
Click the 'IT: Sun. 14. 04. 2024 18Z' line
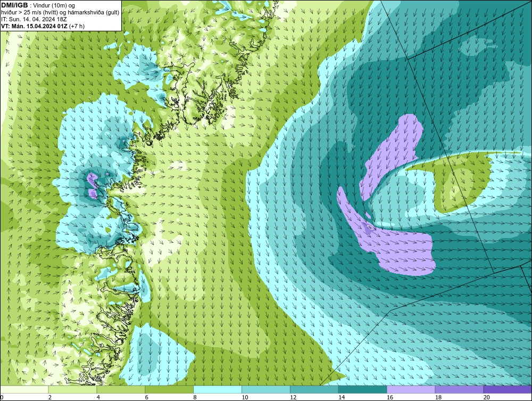pos(34,19)
